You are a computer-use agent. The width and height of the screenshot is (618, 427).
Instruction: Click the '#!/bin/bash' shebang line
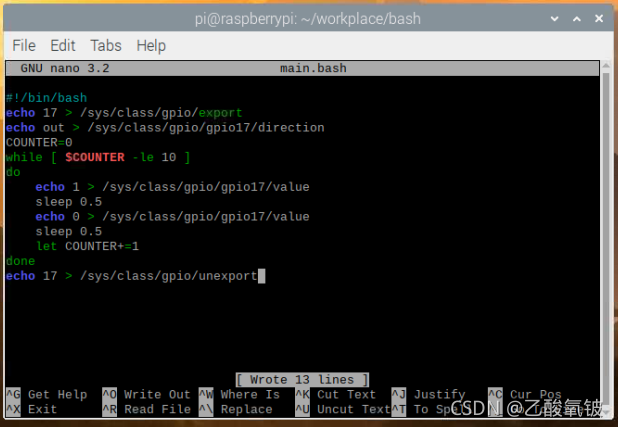click(47, 98)
